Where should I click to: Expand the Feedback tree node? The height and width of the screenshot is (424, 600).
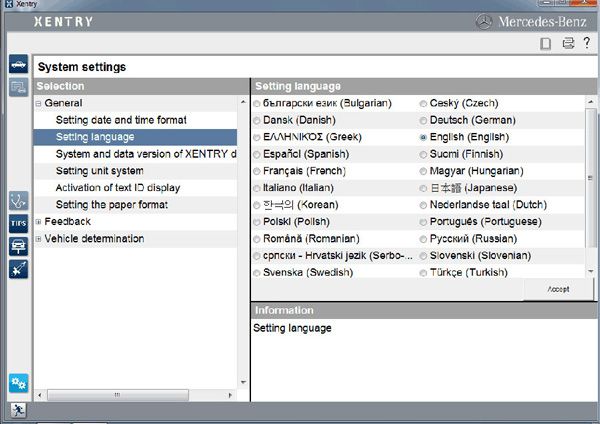[x=38, y=222]
